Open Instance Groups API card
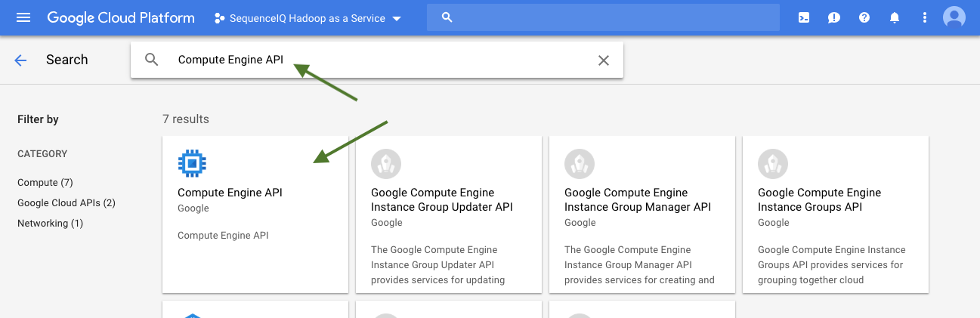Viewport: 980px width, 318px height. tap(835, 215)
